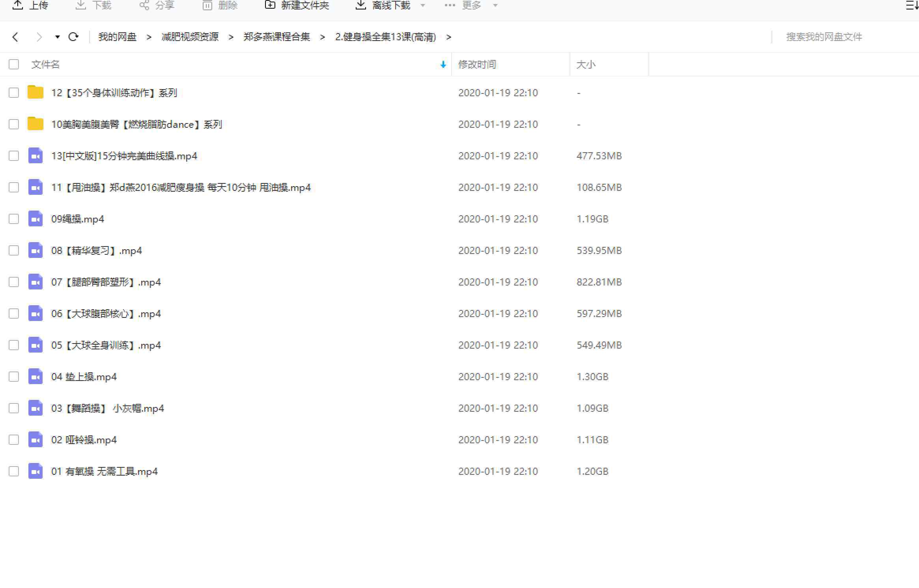Open folder name 12【35个身体训练动作】系列

tap(114, 93)
